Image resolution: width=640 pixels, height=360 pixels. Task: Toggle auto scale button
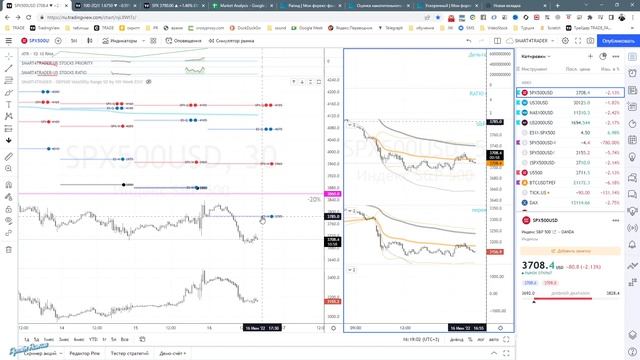point(493,339)
